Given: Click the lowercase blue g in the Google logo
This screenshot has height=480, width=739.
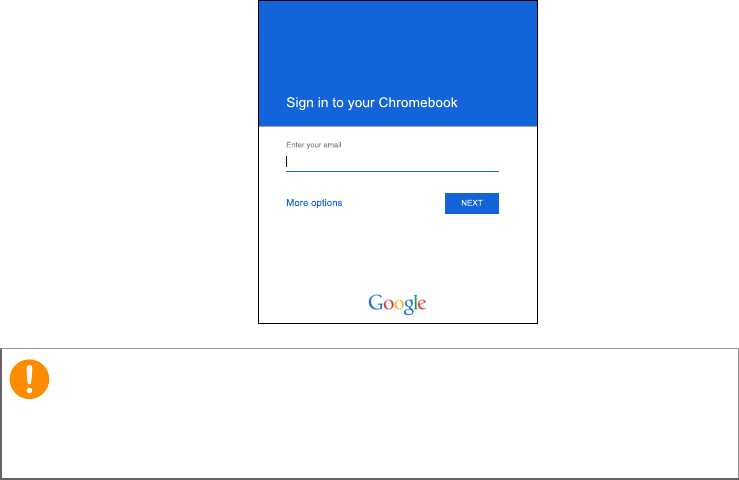Looking at the screenshot, I should coord(409,306).
